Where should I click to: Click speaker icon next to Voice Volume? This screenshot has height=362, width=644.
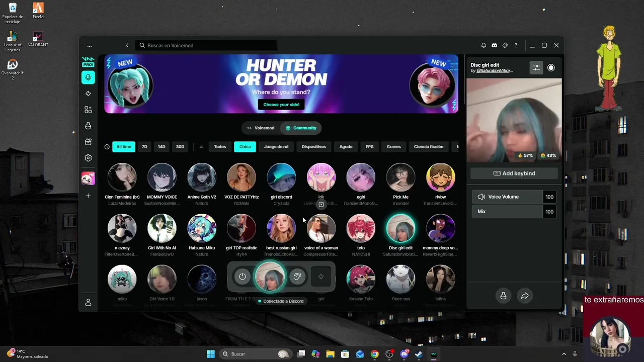481,197
